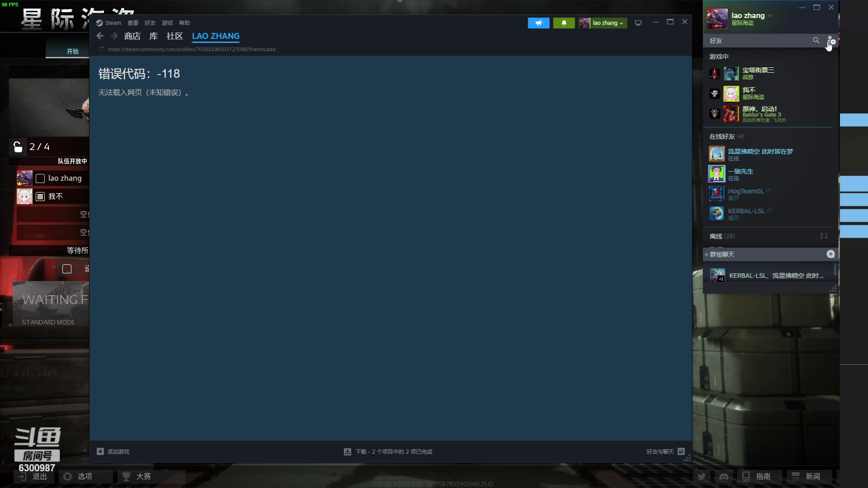The width and height of the screenshot is (868, 488).
Task: Click the Baldur's Gate 3 game icon
Action: [x=714, y=113]
